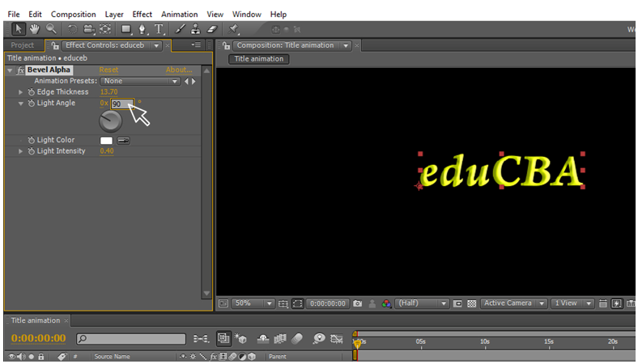Select the Pan Behind tool
638x364 pixels.
[105, 29]
